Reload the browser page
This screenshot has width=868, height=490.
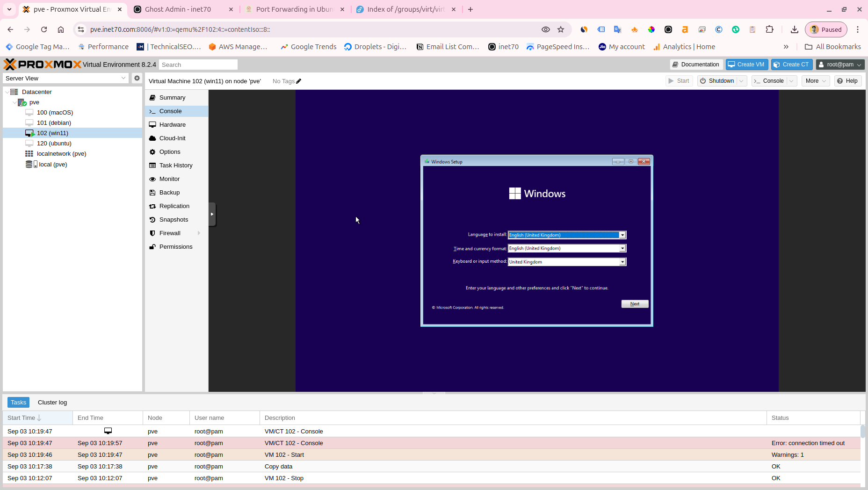[44, 29]
